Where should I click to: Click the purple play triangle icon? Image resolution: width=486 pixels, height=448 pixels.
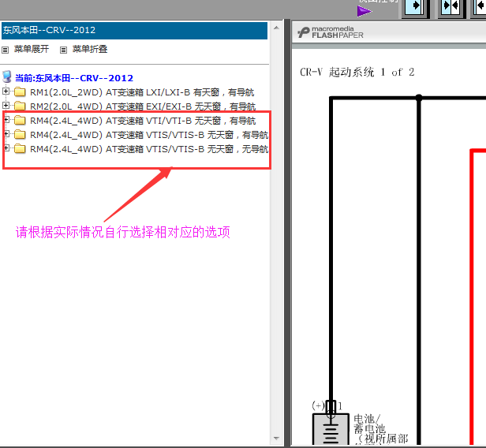coord(364,12)
